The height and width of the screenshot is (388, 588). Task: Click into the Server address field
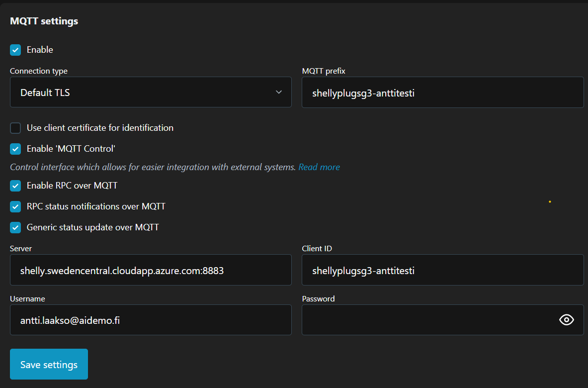coord(151,270)
